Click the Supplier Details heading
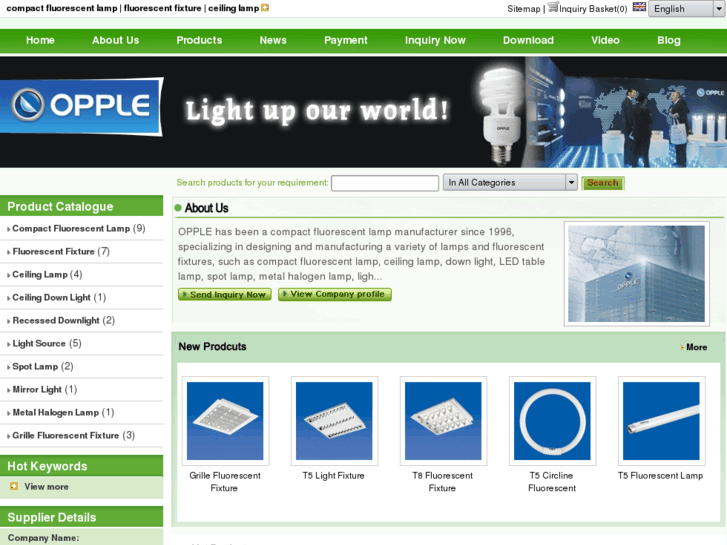 (52, 517)
